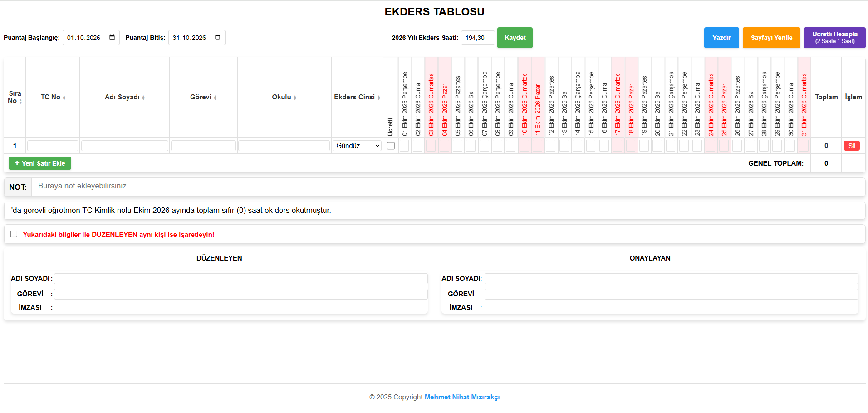
Task: Click the TC No input in row 1
Action: (x=53, y=146)
